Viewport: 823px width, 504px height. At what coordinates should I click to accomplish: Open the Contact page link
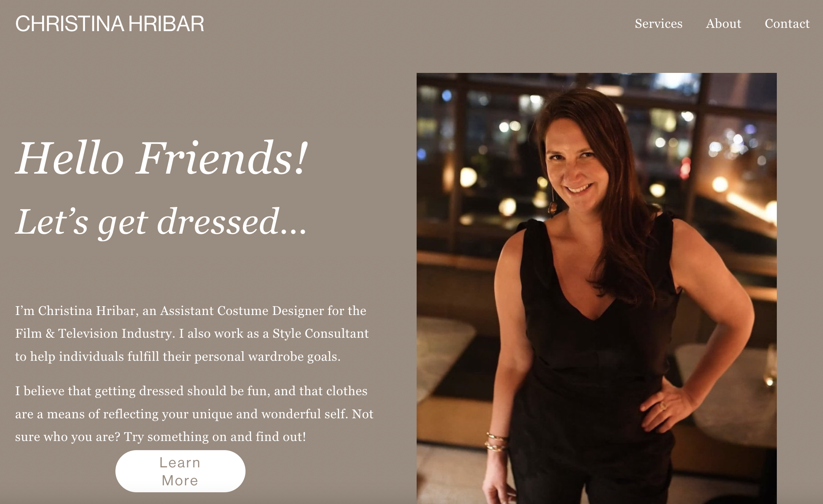[787, 24]
